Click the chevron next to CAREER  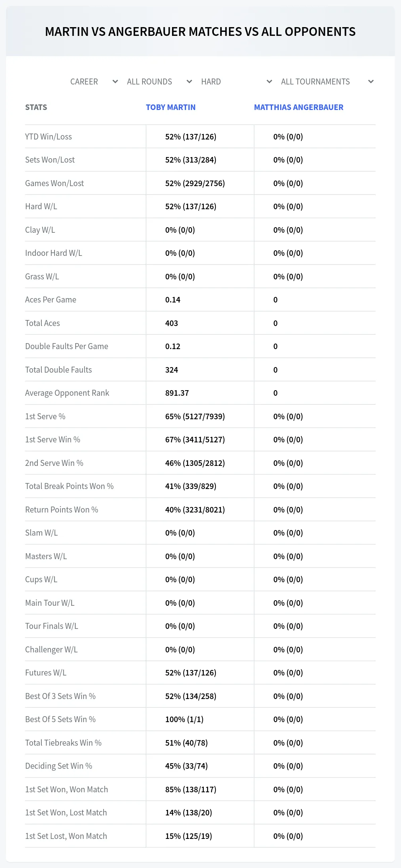(x=115, y=82)
